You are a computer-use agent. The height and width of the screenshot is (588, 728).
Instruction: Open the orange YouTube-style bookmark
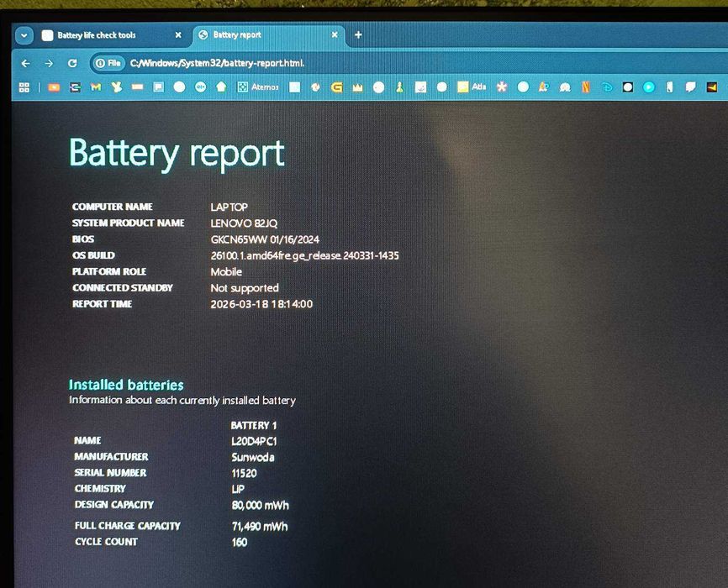[54, 87]
